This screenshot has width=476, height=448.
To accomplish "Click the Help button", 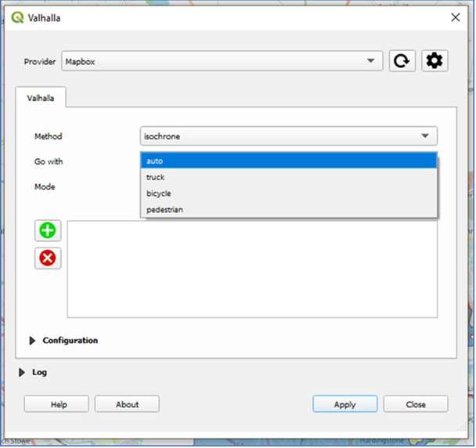I will pos(56,404).
